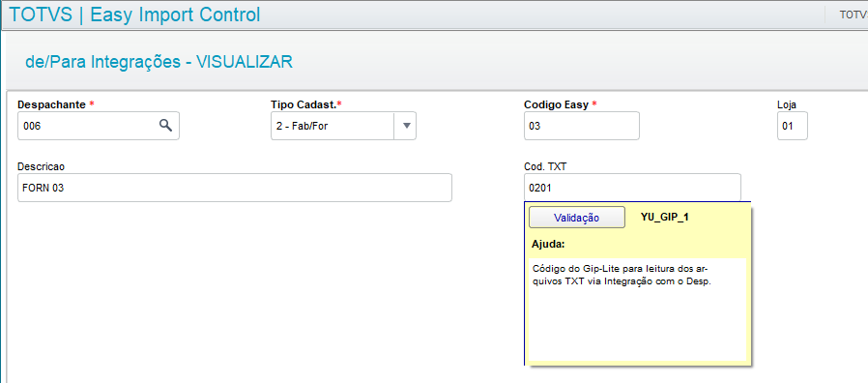The image size is (868, 383).
Task: Click the Codigo Easy field
Action: coord(582,126)
